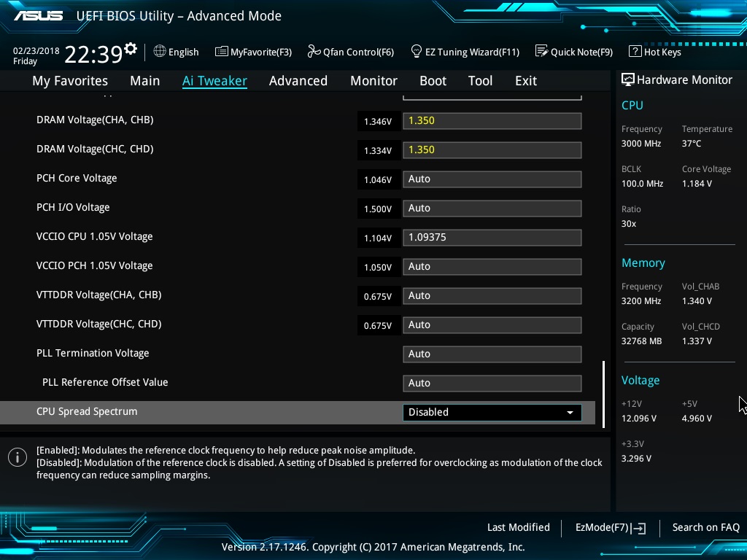Click the 3.296 V reading
Image resolution: width=747 pixels, height=560 pixels.
coord(636,458)
